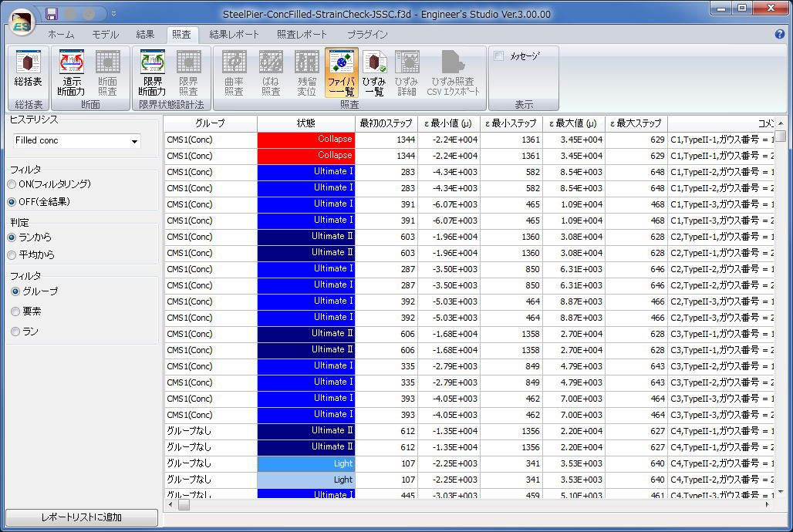Click the save icon in title bar

pos(52,14)
